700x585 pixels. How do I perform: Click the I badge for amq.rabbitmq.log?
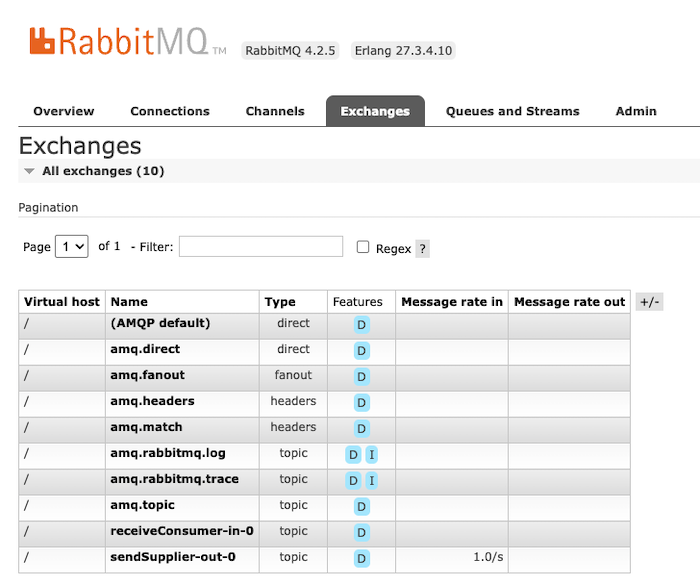371,455
